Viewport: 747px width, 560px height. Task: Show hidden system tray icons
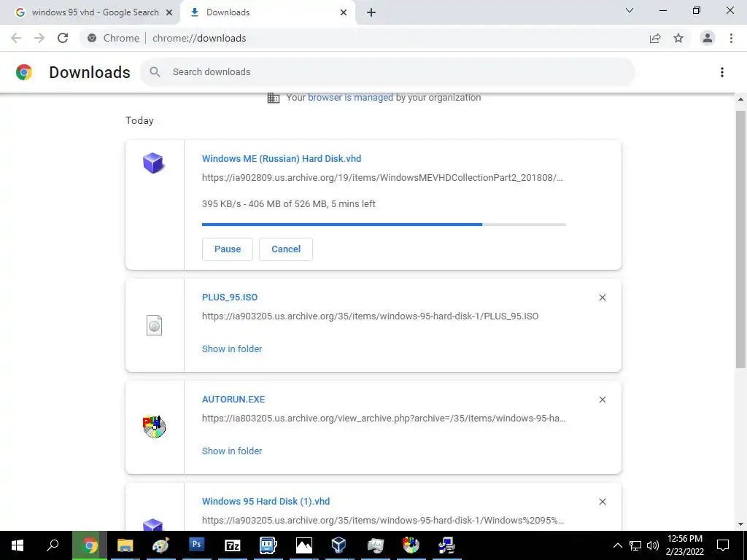(617, 545)
